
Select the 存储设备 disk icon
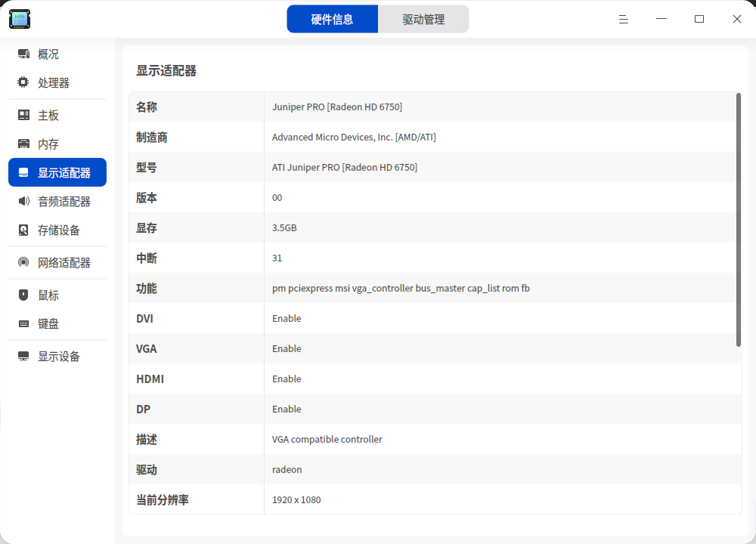[23, 230]
